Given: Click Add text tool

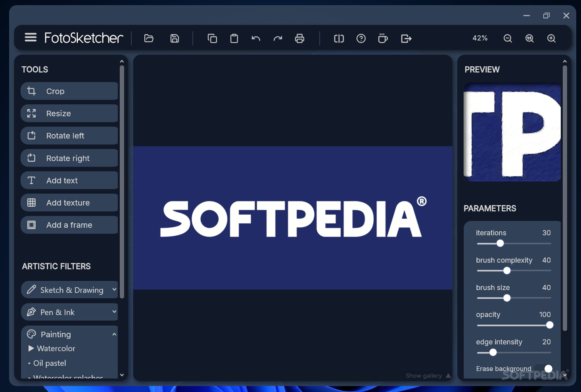Looking at the screenshot, I should pos(69,181).
